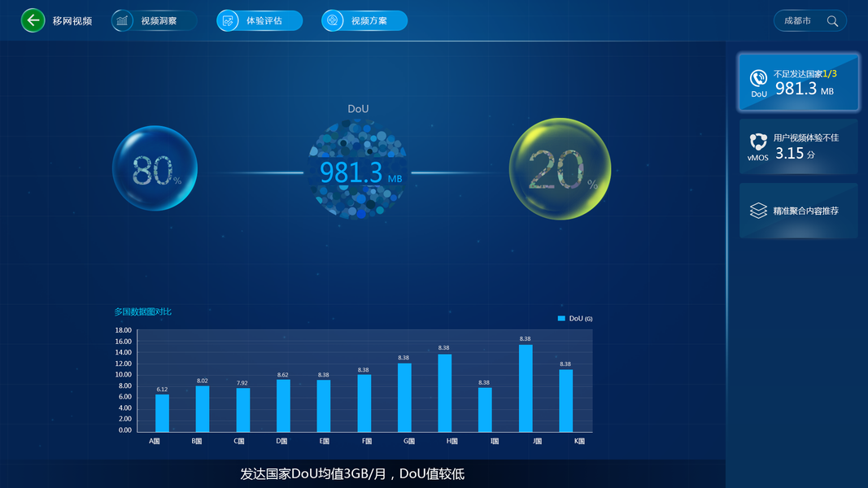This screenshot has width=868, height=488.
Task: Click the 移网视频 title text
Action: point(72,21)
